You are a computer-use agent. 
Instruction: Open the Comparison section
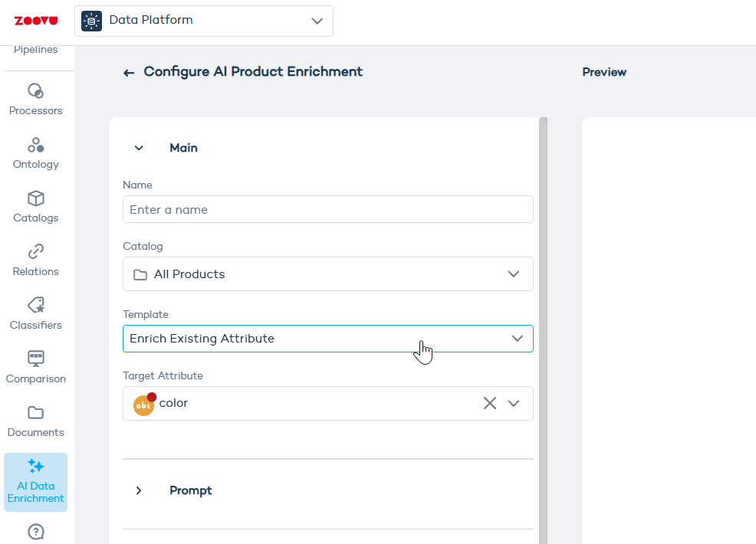tap(36, 368)
